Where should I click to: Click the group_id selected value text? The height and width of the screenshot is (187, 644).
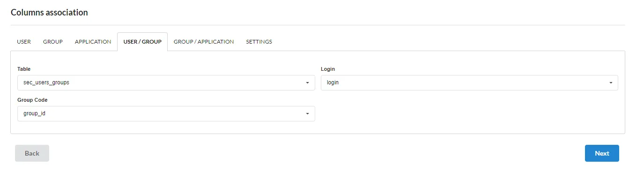point(34,113)
